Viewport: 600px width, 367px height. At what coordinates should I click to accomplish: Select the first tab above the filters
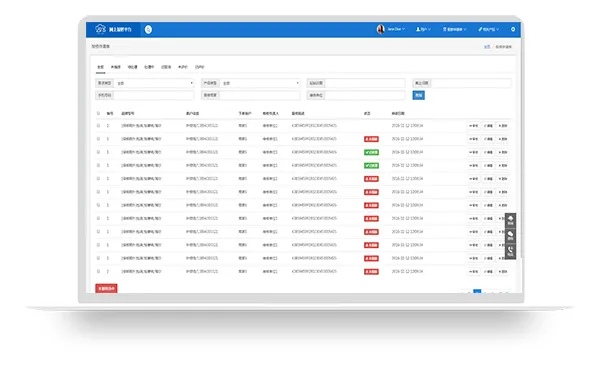pos(100,67)
